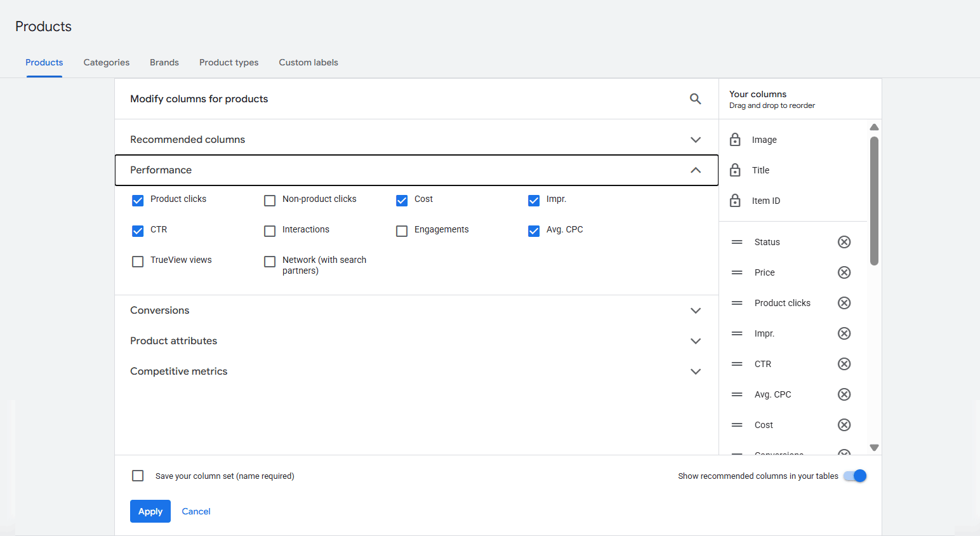Select the Products tab
Screen dimensions: 980x536
tap(44, 62)
